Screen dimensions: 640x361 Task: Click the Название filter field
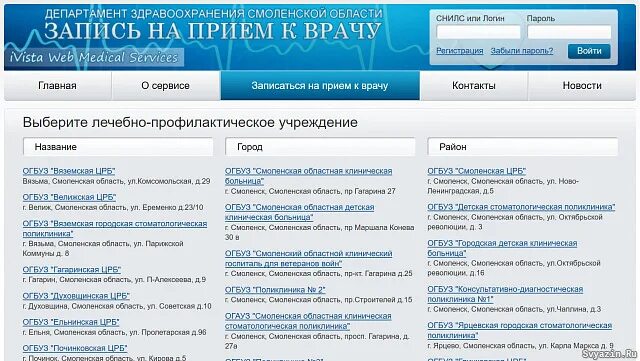click(118, 147)
